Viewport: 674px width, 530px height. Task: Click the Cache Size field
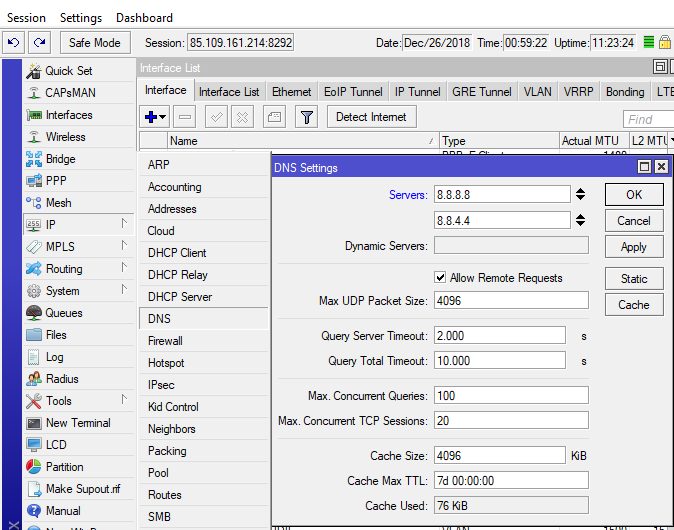pos(499,455)
